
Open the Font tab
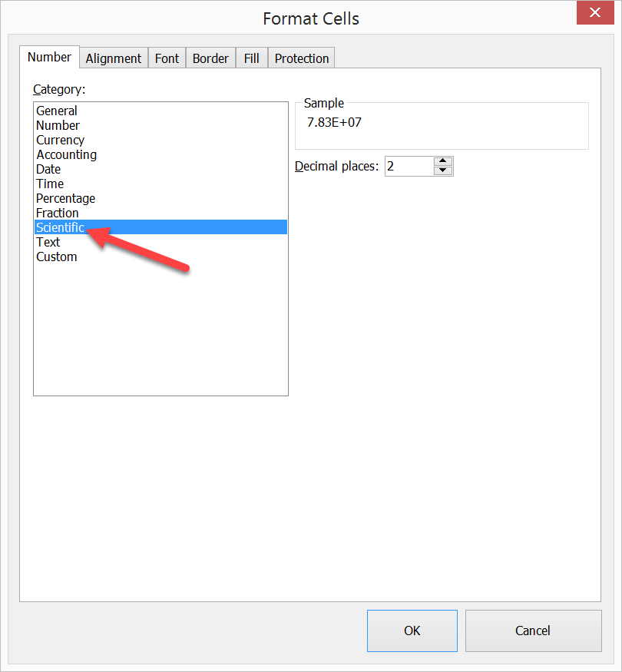[167, 58]
